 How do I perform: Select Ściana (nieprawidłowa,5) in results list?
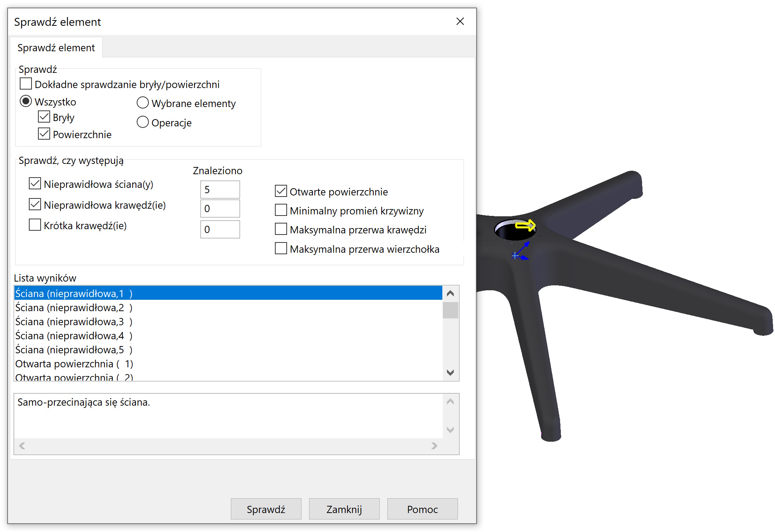tap(228, 349)
